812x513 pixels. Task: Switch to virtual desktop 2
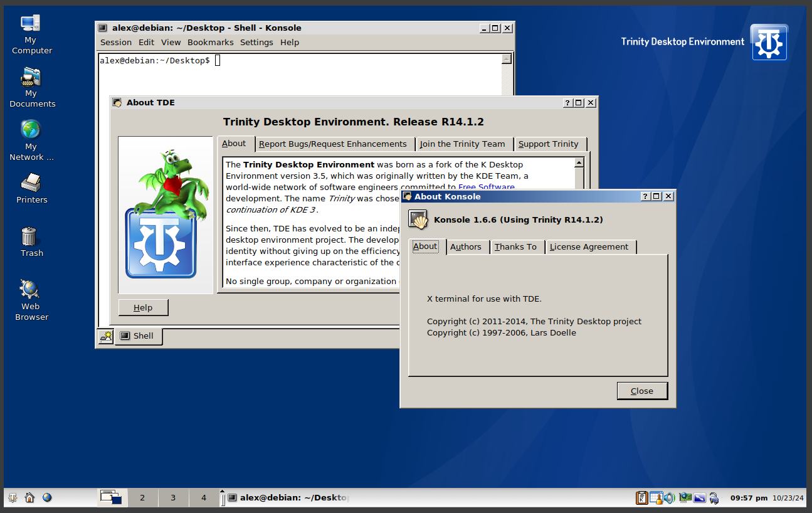click(142, 498)
